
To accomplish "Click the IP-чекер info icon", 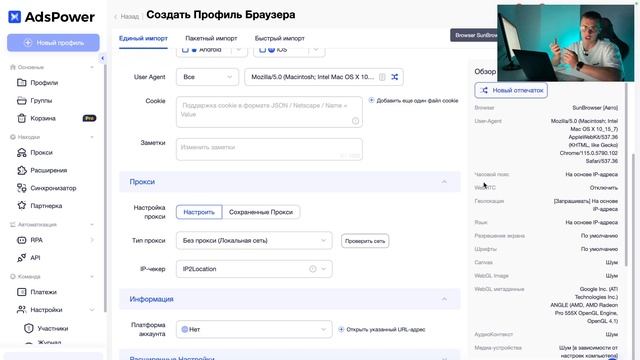I will coord(313,269).
